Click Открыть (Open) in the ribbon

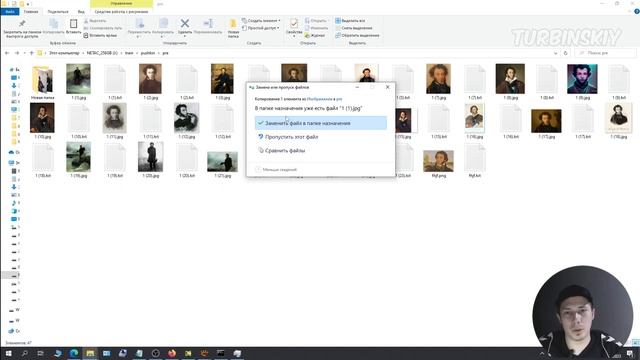click(x=316, y=21)
